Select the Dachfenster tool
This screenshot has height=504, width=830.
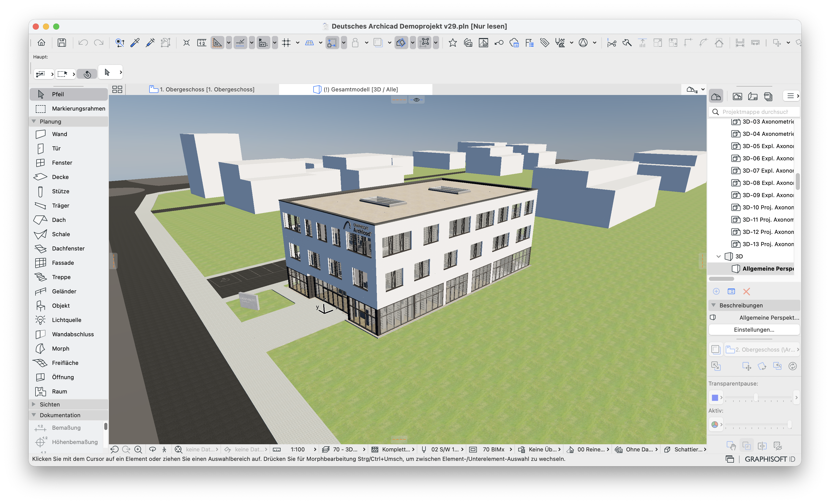pos(69,248)
